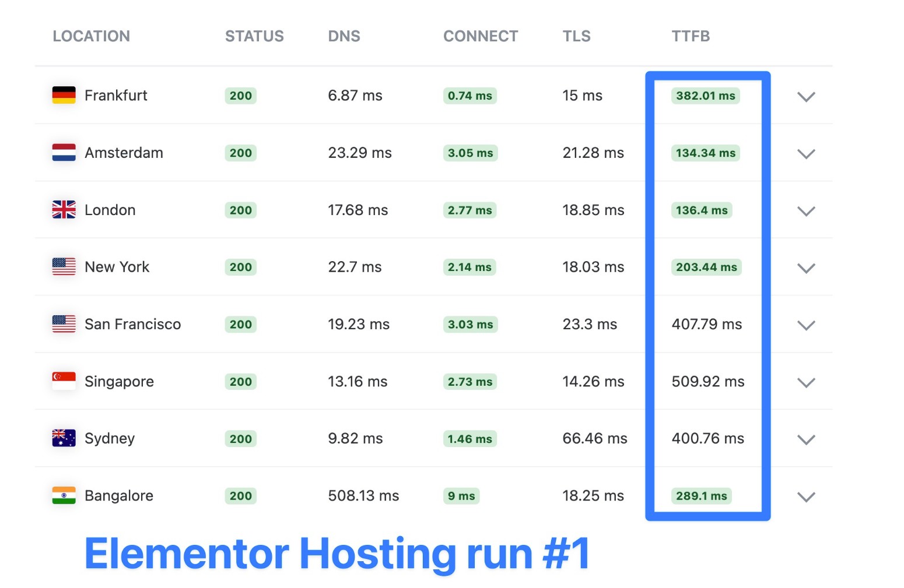Image resolution: width=904 pixels, height=588 pixels.
Task: Click the TTFB column header
Action: pyautogui.click(x=691, y=36)
